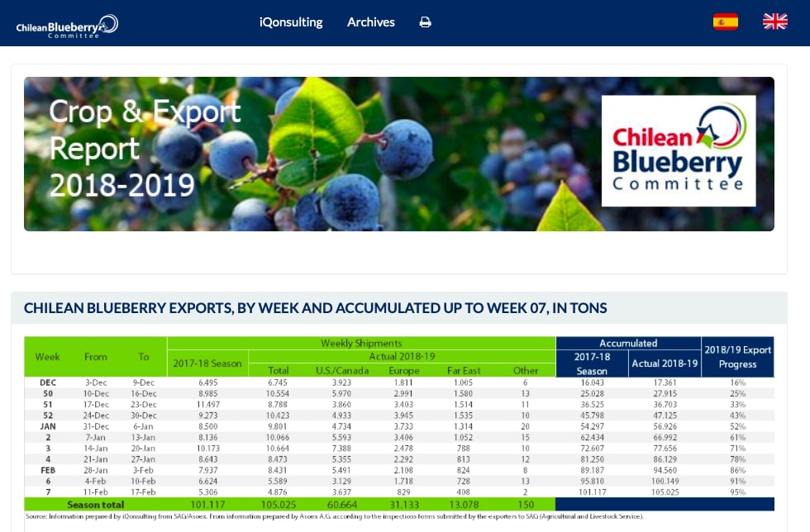Select the JAN week label
This screenshot has height=532, width=810.
click(x=48, y=426)
